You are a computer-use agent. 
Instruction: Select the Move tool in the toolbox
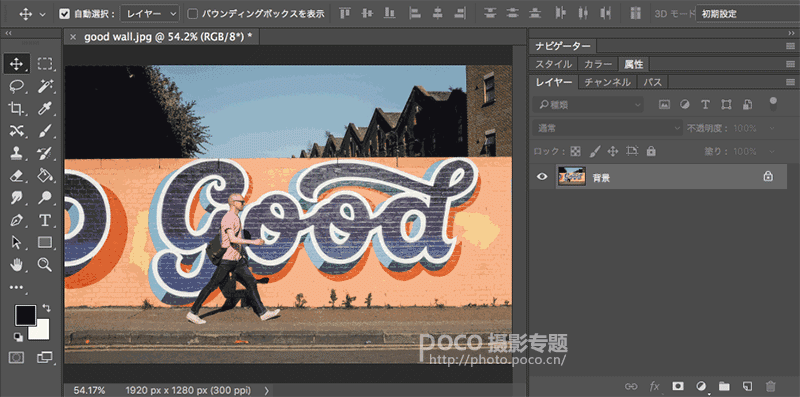click(16, 64)
